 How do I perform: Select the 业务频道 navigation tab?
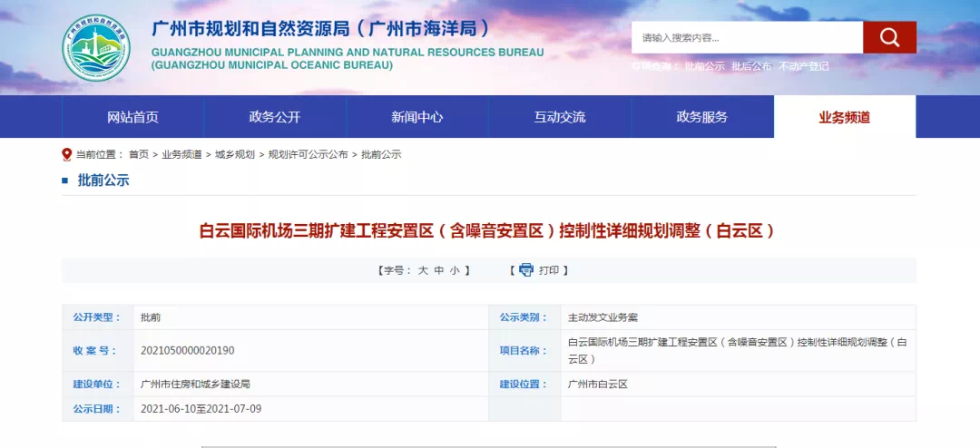pyautogui.click(x=844, y=117)
